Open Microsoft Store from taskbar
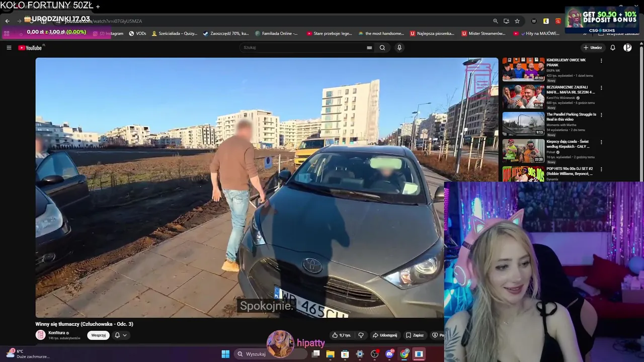 345,354
